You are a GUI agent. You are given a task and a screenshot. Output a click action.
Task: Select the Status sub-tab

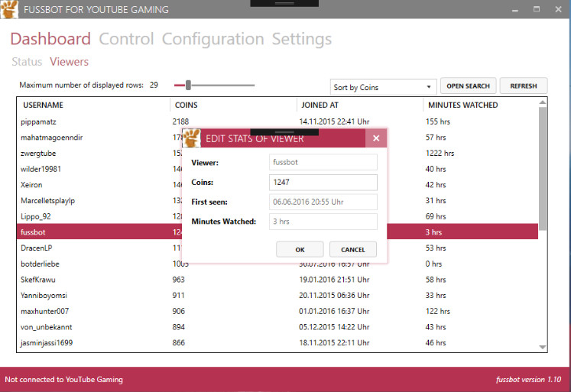[27, 61]
